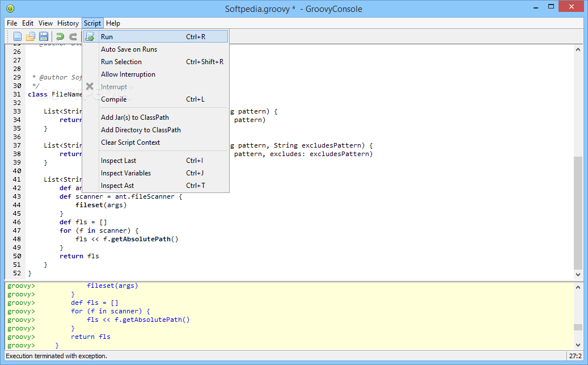
Task: Click the 27:2 cursor position indicator
Action: pyautogui.click(x=576, y=356)
